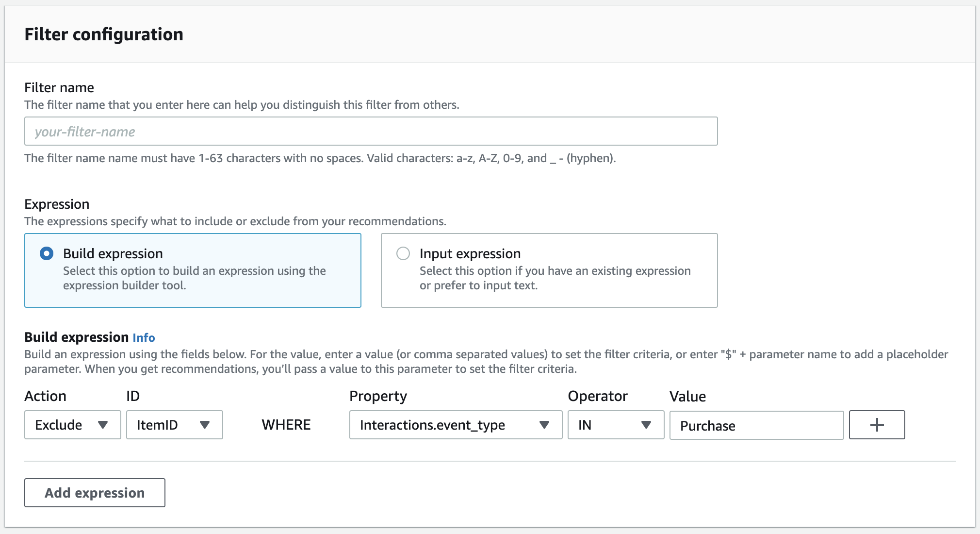Focus the your-filter-name input field

pyautogui.click(x=371, y=131)
